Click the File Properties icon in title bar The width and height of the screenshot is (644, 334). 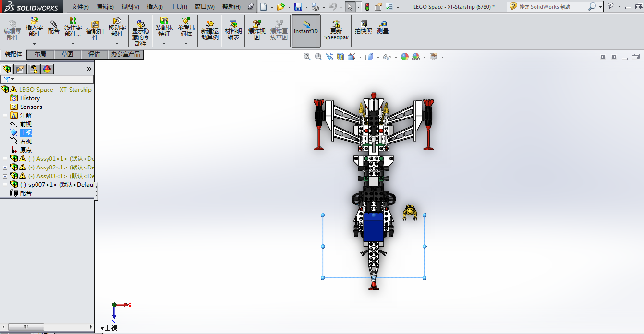[x=378, y=7]
